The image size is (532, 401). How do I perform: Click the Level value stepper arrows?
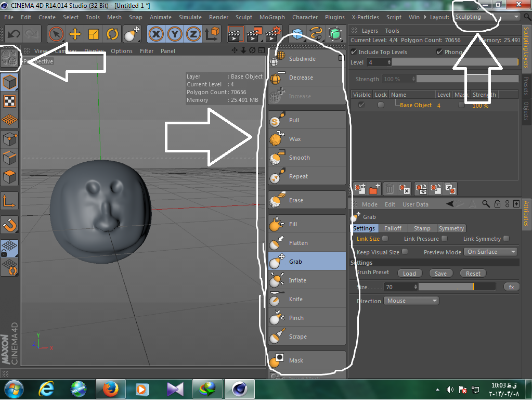point(389,62)
